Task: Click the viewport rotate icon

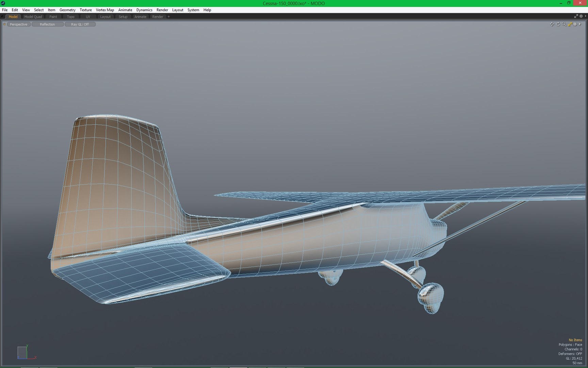Action: click(558, 24)
